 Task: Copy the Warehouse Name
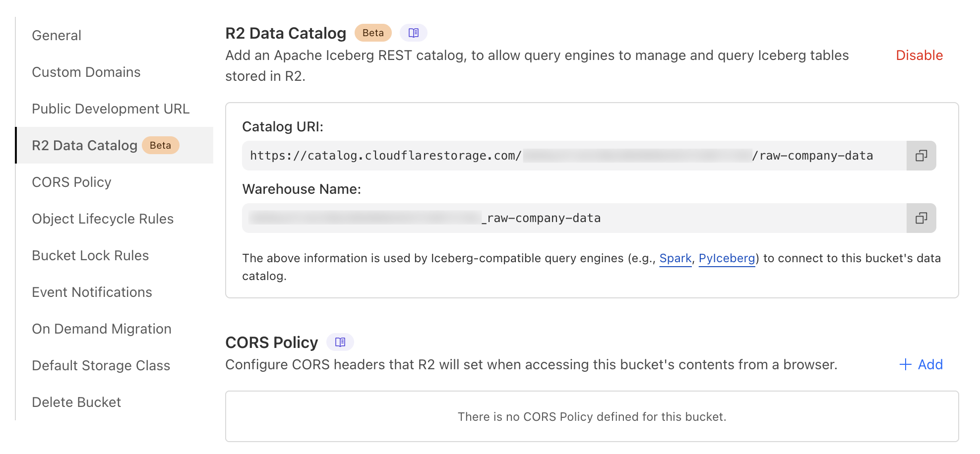click(921, 218)
